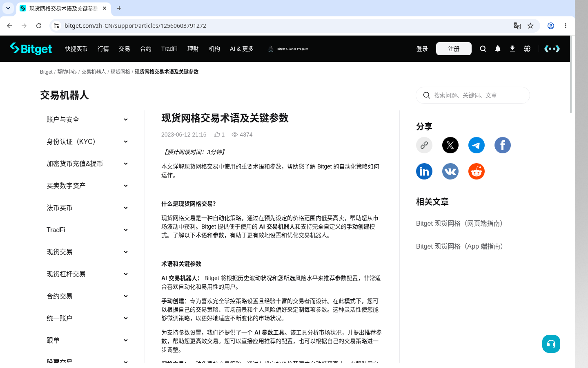588x368 pixels.
Task: Open a new browser tab
Action: pos(119,8)
